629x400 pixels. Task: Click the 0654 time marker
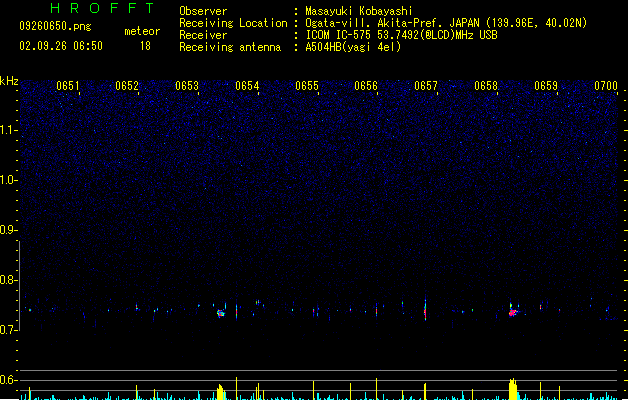click(247, 86)
